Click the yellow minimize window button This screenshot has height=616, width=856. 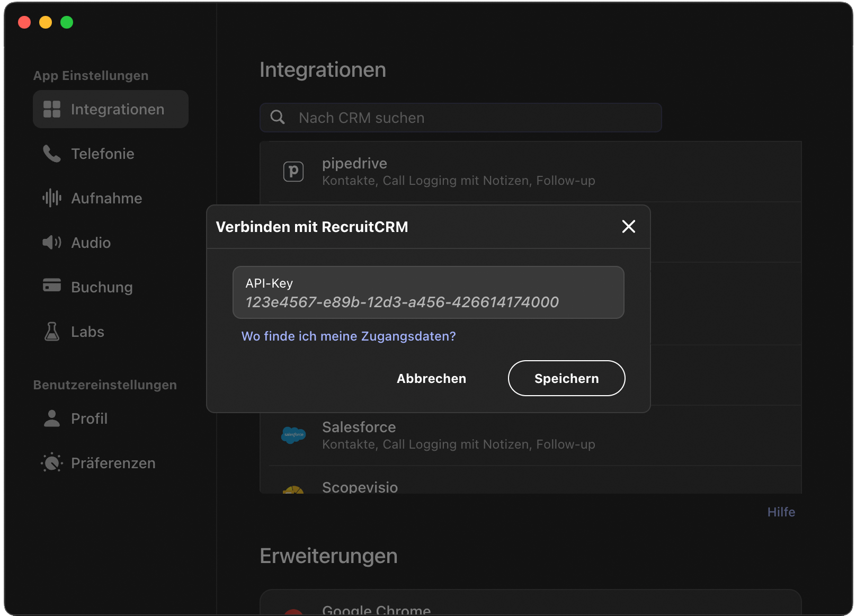point(46,22)
